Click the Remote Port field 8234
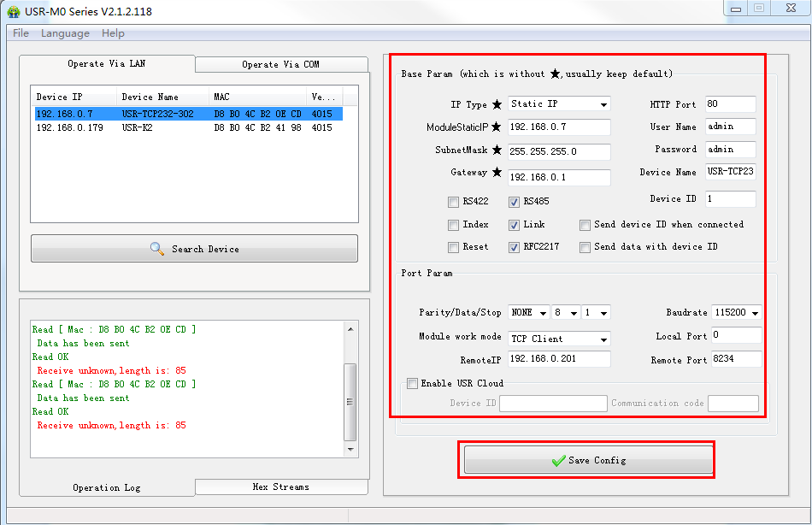Image resolution: width=812 pixels, height=525 pixels. coord(737,359)
